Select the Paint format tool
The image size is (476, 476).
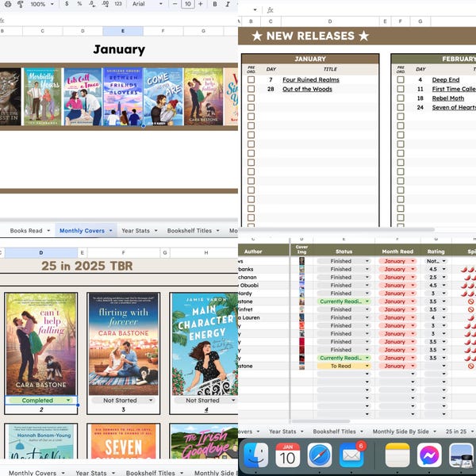(x=21, y=4)
